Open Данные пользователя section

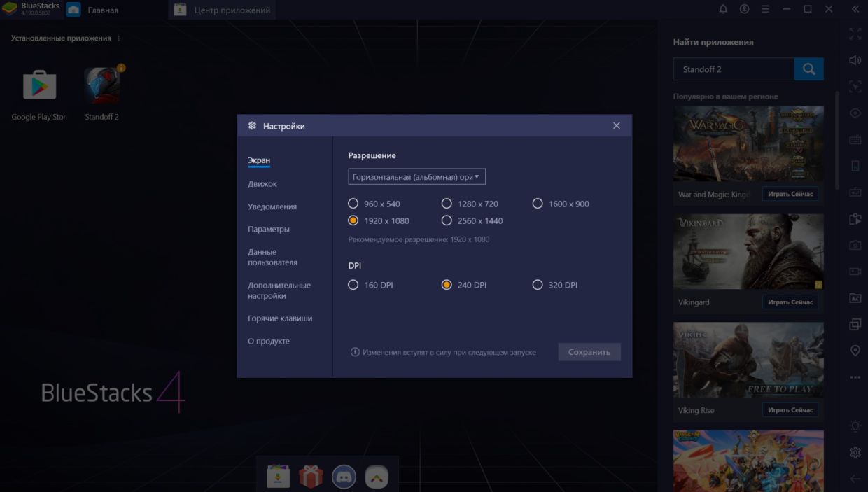click(272, 257)
